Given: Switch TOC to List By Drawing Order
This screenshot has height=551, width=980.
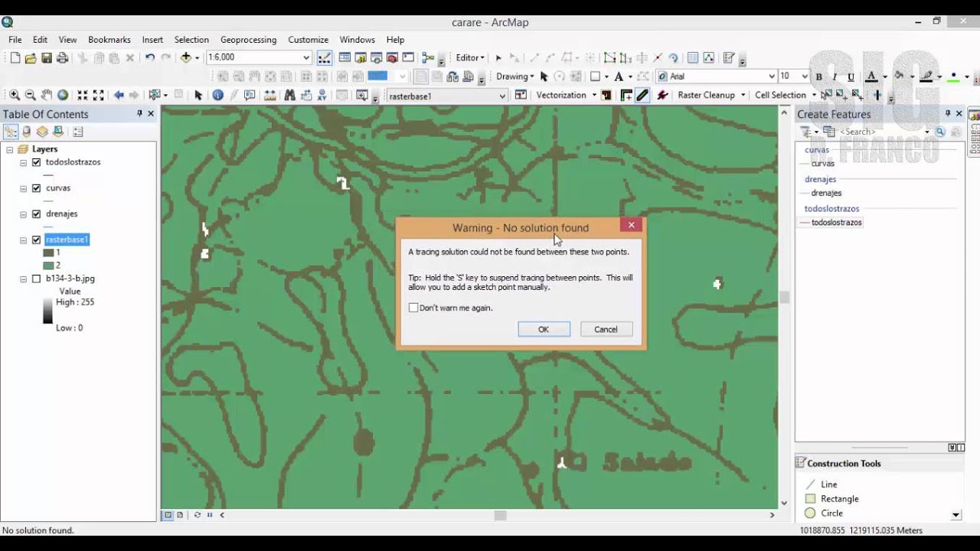Looking at the screenshot, I should pyautogui.click(x=11, y=132).
